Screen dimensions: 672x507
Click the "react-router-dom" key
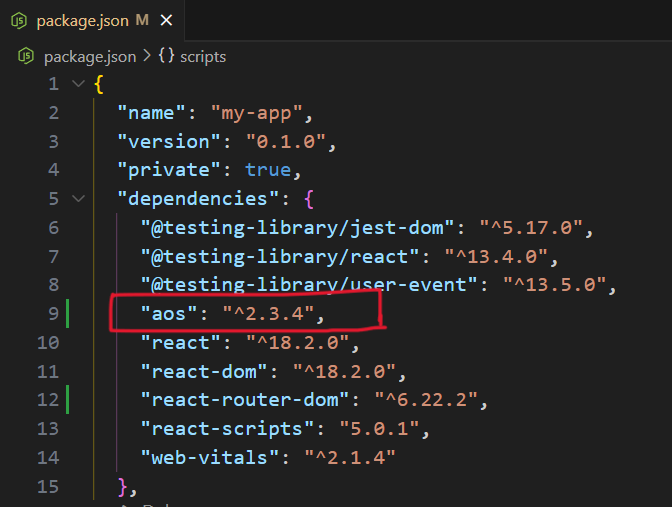245,400
